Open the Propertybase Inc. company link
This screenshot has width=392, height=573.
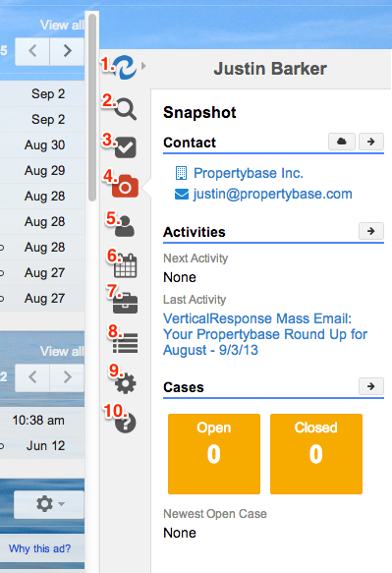click(248, 173)
